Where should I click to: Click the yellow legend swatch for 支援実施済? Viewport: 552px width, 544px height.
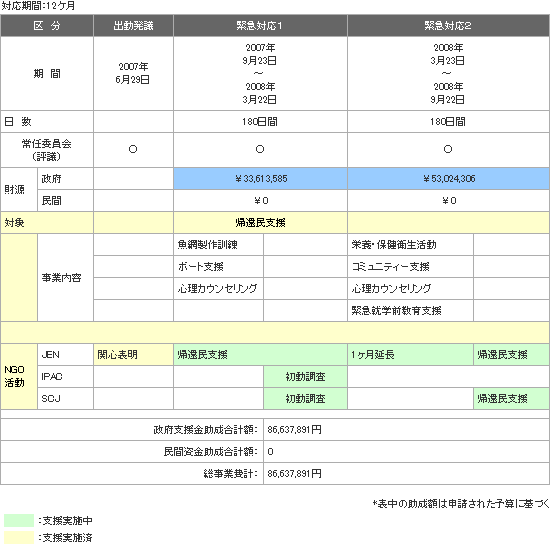point(19,537)
